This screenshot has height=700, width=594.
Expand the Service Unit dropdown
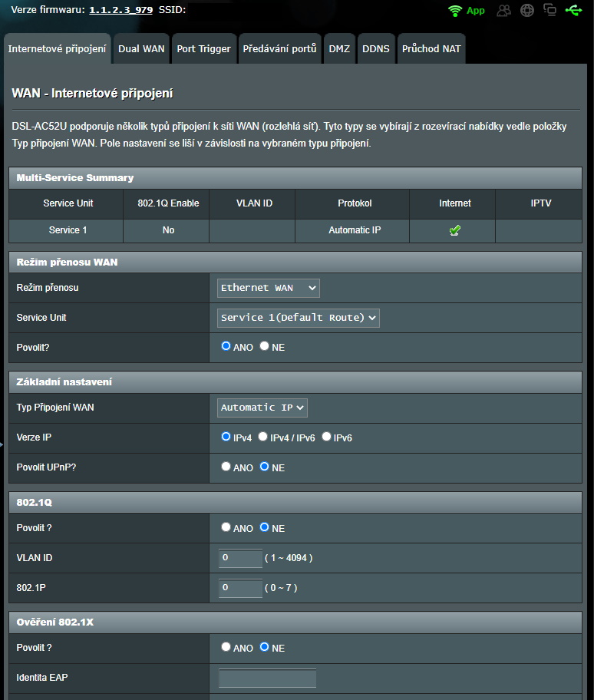click(299, 318)
